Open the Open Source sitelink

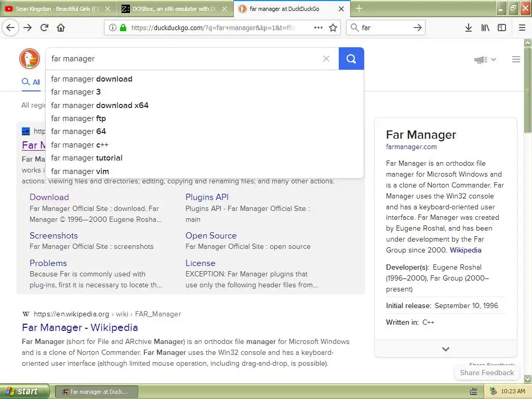tap(211, 235)
